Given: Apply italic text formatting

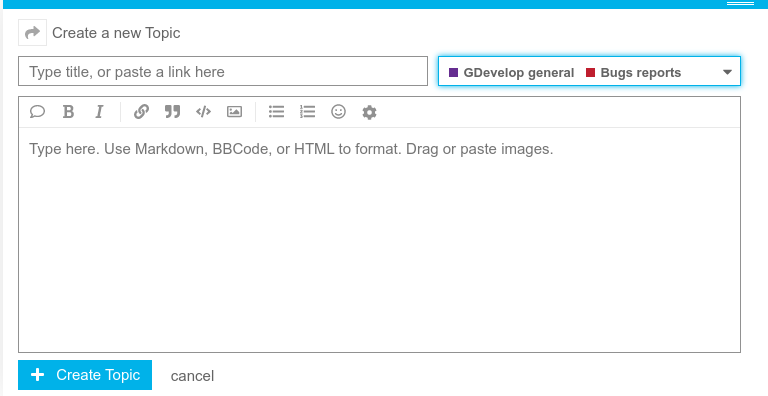Looking at the screenshot, I should (x=99, y=112).
